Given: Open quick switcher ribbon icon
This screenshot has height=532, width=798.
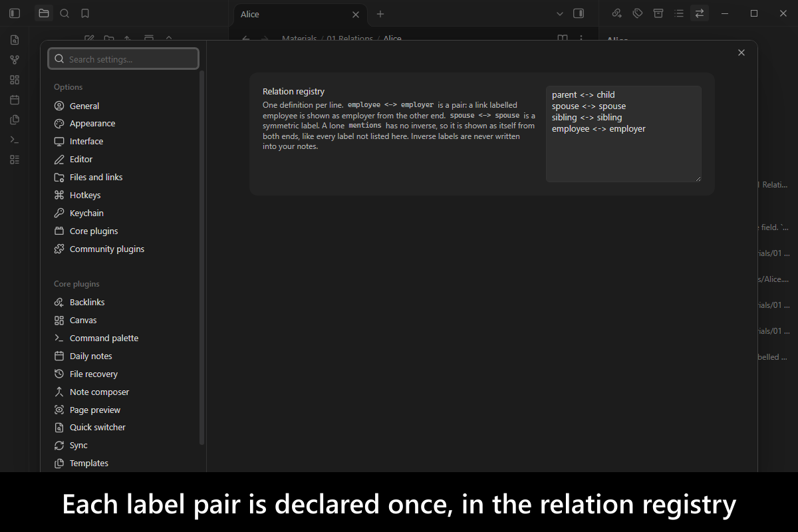Looking at the screenshot, I should (x=15, y=40).
